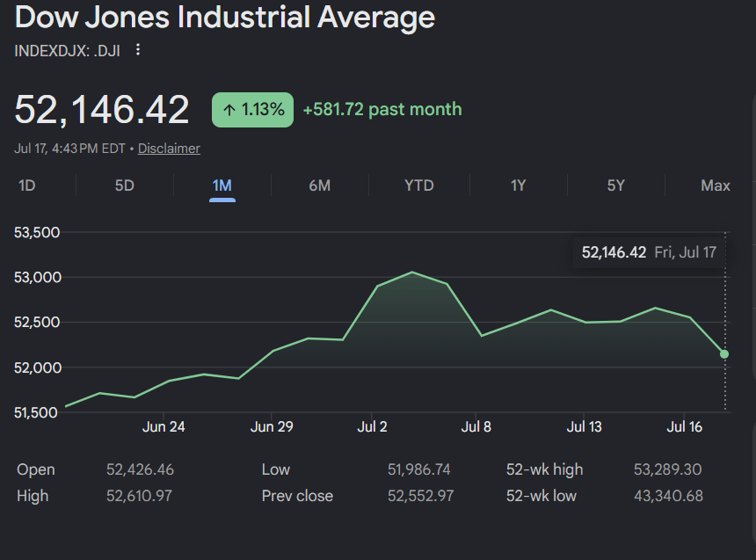This screenshot has height=560, width=756.
Task: Open the three-dot options menu beside .DJI
Action: tap(138, 50)
